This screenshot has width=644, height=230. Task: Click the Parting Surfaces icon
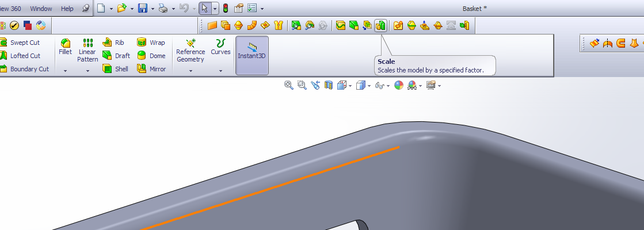pyautogui.click(x=438, y=26)
